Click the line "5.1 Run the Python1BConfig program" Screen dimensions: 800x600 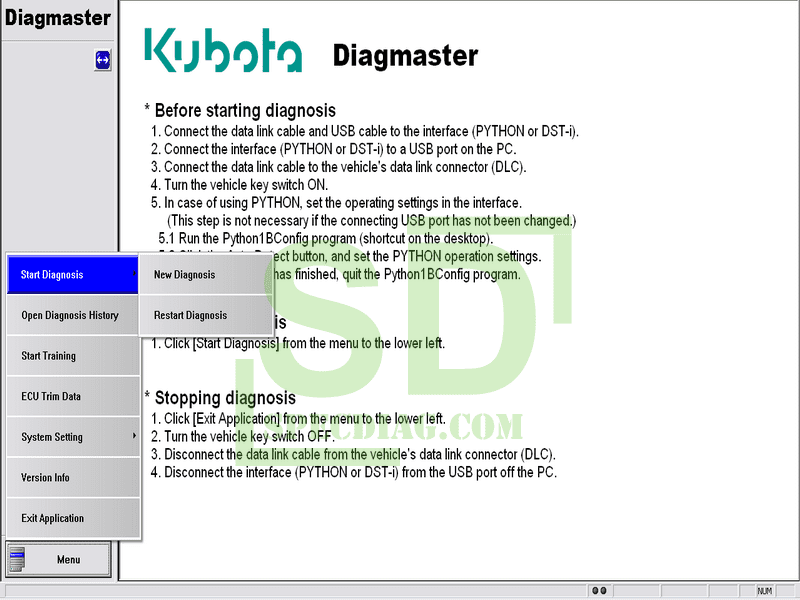326,238
